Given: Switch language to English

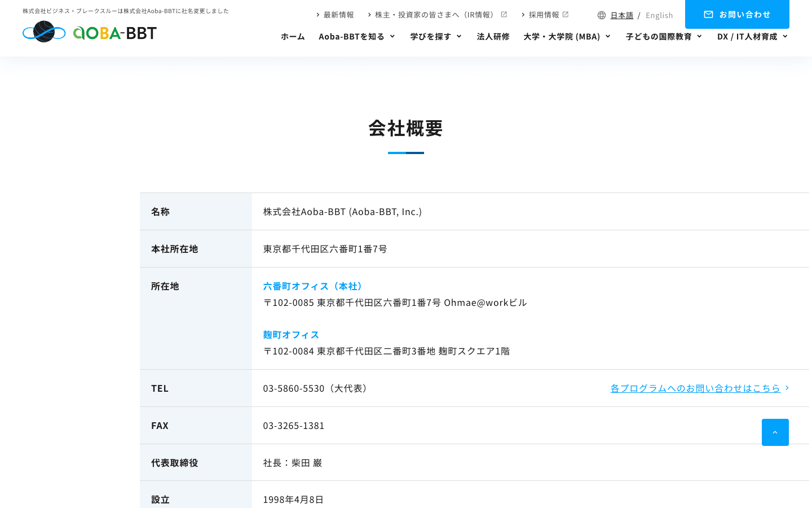Looking at the screenshot, I should 659,15.
